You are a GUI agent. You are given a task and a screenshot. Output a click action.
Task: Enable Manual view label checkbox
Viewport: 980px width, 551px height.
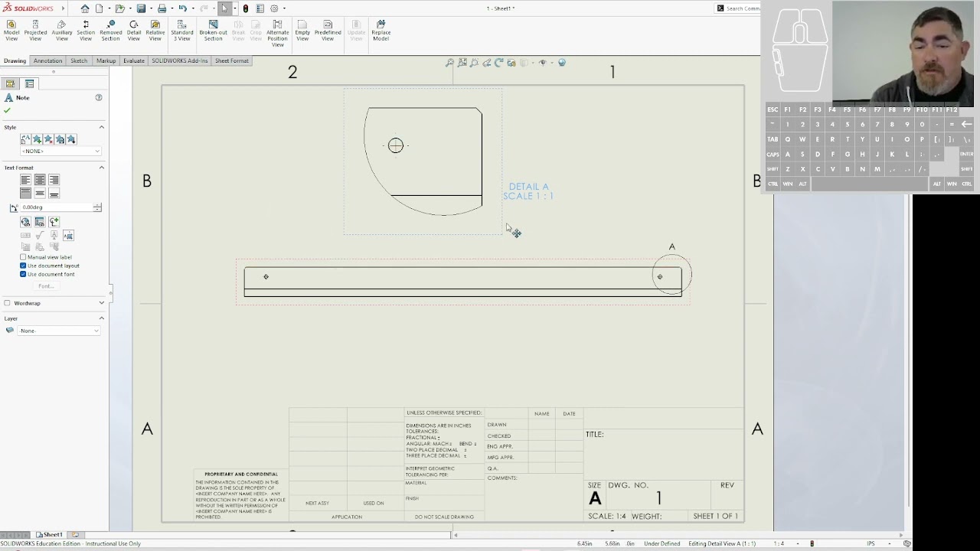tap(23, 257)
